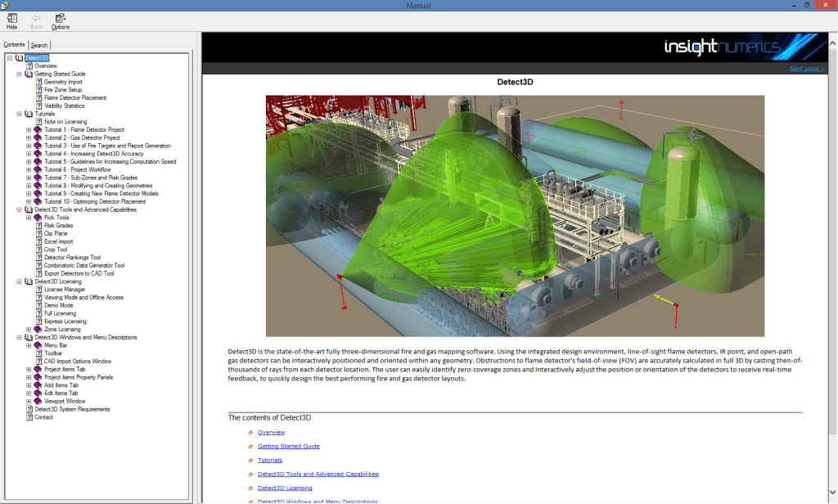Click the Risk Grades page icon
The height and width of the screenshot is (504, 838).
pyautogui.click(x=38, y=226)
